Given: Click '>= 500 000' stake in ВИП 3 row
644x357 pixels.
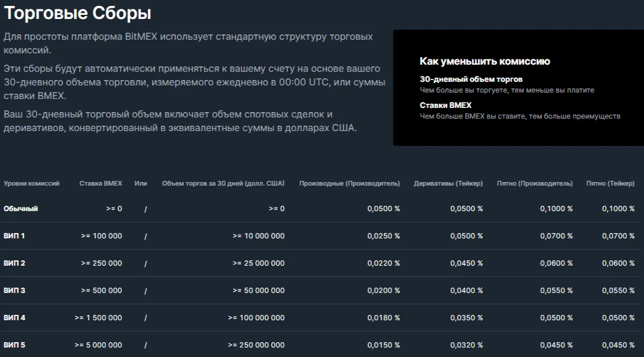Looking at the screenshot, I should click(101, 291).
